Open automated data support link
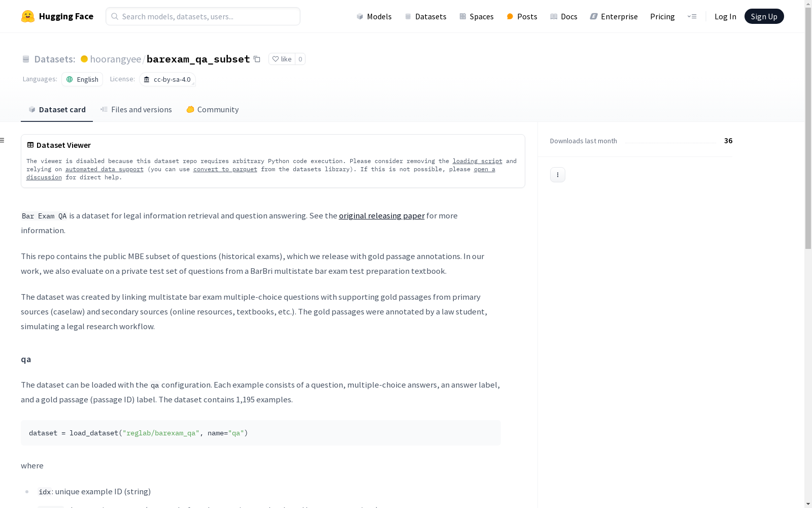The height and width of the screenshot is (508, 812). click(x=105, y=169)
